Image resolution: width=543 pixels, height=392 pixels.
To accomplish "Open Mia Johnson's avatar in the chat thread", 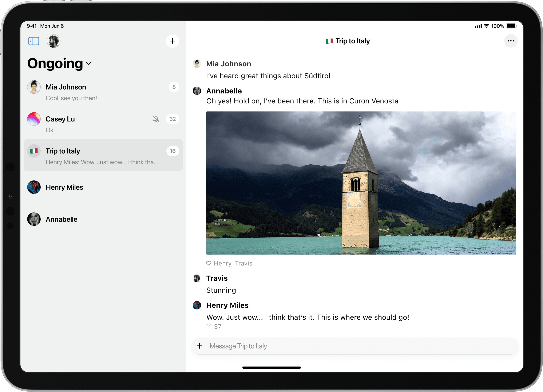I will point(197,64).
